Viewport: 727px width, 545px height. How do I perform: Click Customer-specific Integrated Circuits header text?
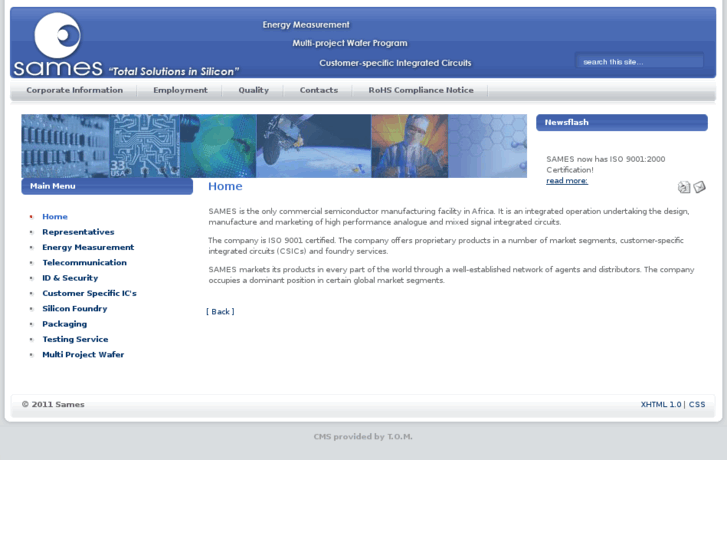[x=395, y=63]
